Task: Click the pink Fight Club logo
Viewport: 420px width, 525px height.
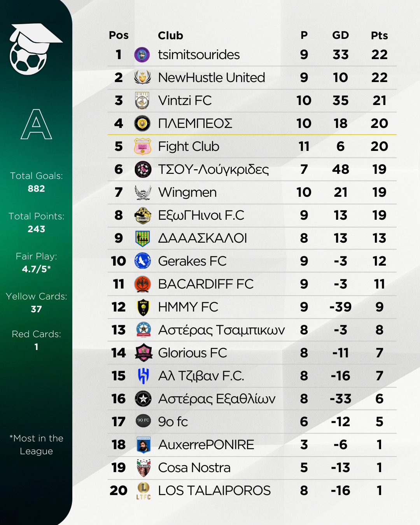Action: click(x=142, y=146)
